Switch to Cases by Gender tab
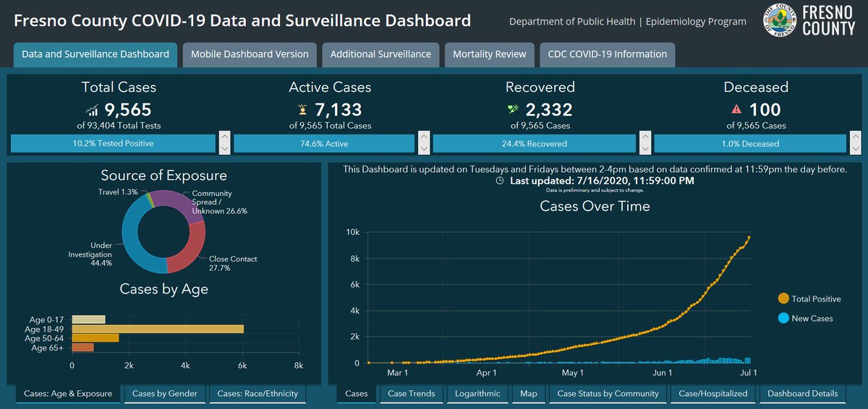 click(x=165, y=394)
